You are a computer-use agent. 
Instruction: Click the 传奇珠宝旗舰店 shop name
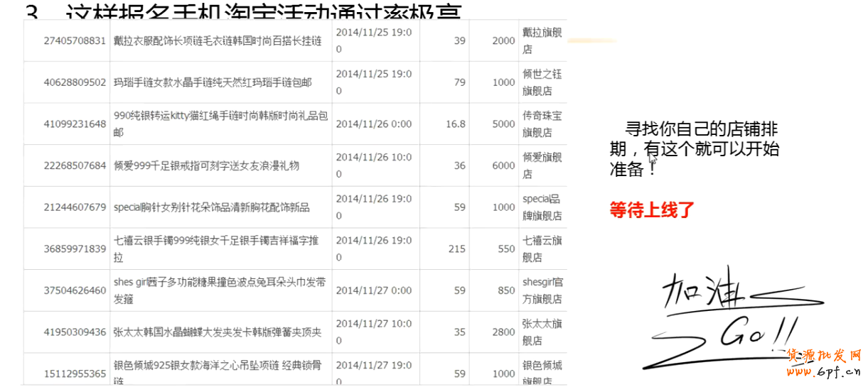542,124
